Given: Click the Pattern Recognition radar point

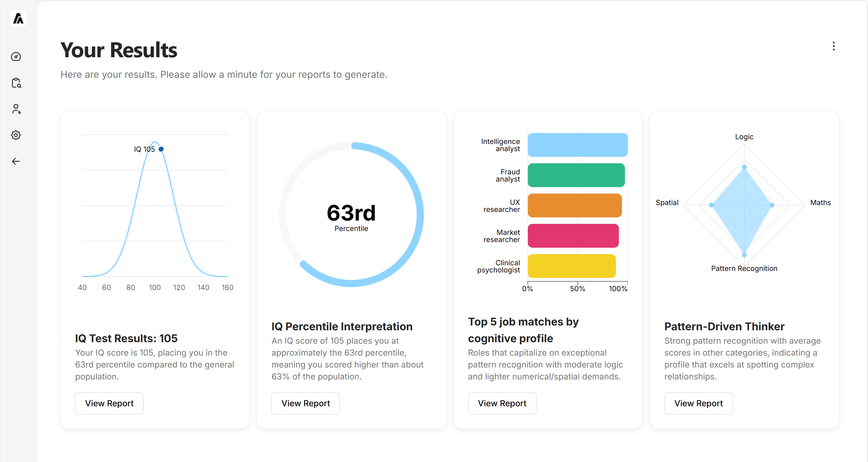Looking at the screenshot, I should (x=744, y=255).
